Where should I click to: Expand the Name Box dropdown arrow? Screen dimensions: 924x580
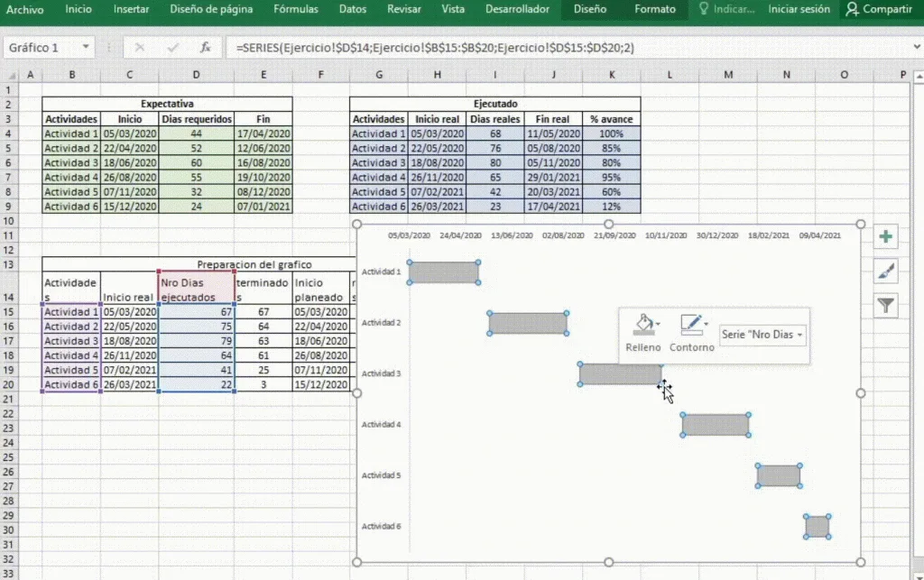tap(86, 47)
